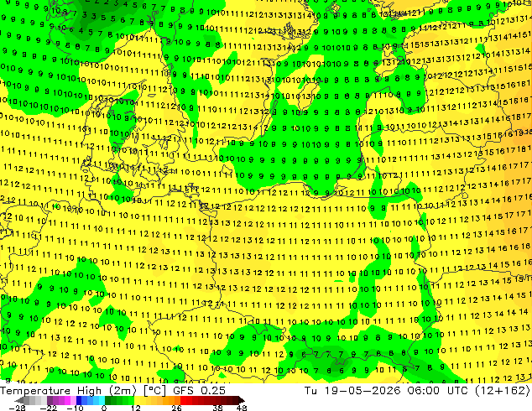
Task: Click the gray section of the color scale
Action: [32, 400]
